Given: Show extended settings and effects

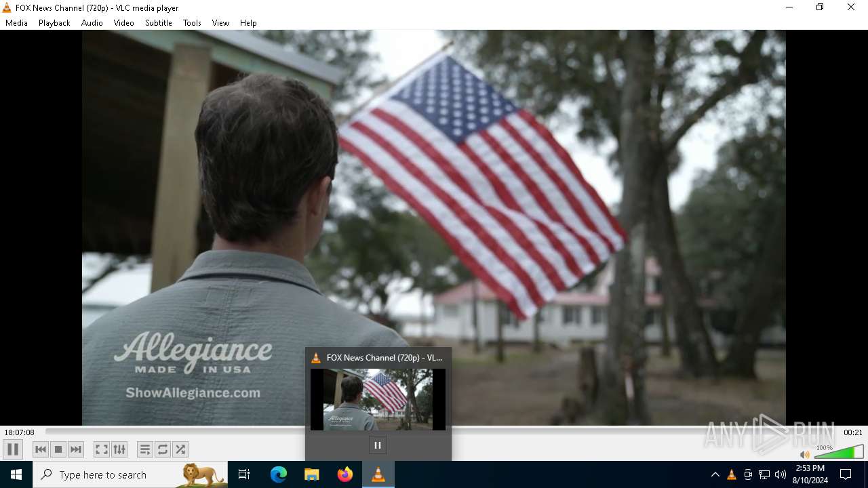Looking at the screenshot, I should tap(119, 449).
